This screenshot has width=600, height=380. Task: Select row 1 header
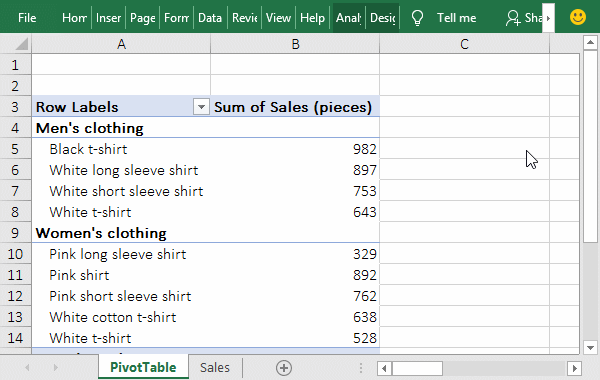pos(15,65)
